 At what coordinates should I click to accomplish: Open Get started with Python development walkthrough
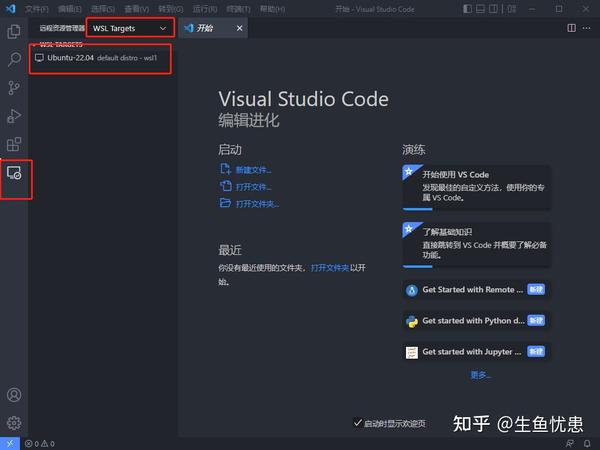click(x=477, y=321)
